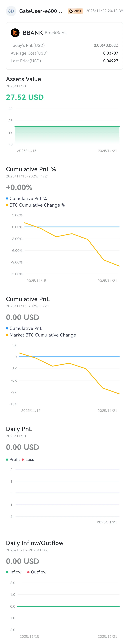Toggle the BTC Cumulative Change % legend
Screen dimensions: 129x644
[x=35, y=205]
